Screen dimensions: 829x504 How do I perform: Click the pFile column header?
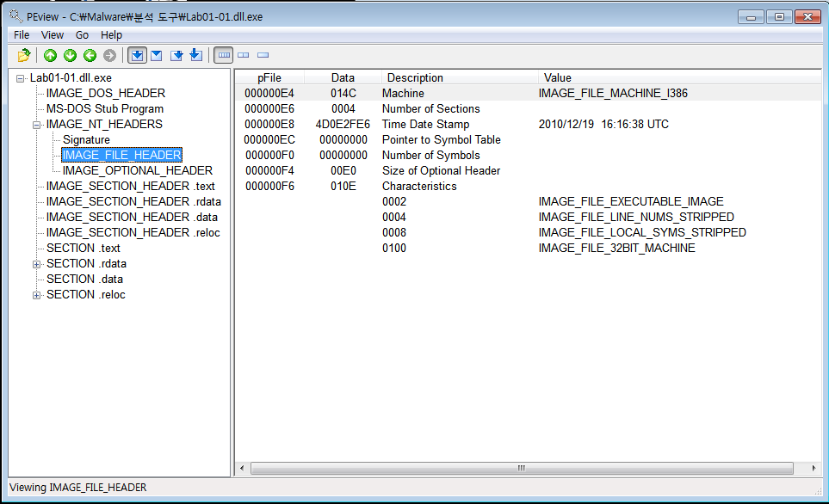(269, 77)
